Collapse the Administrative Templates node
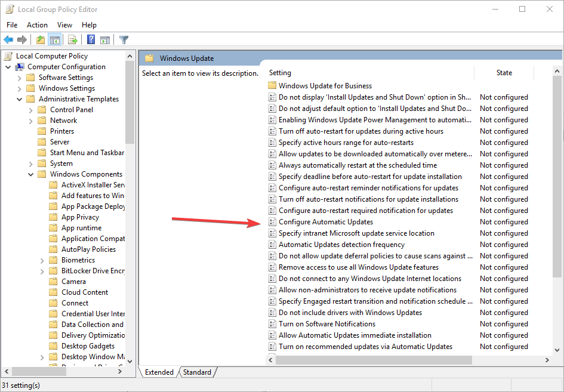Screen dimensions: 564x392 click(20, 99)
